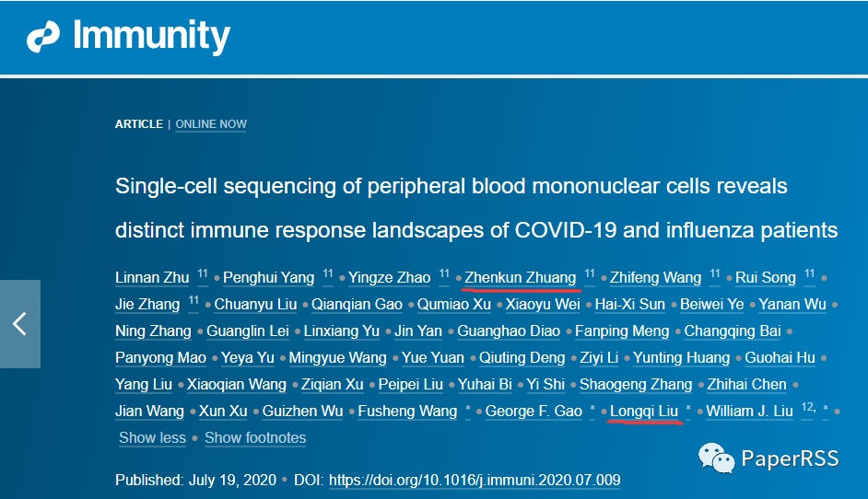Select author Fusheng Wang
This screenshot has width=868, height=499.
coord(407,411)
